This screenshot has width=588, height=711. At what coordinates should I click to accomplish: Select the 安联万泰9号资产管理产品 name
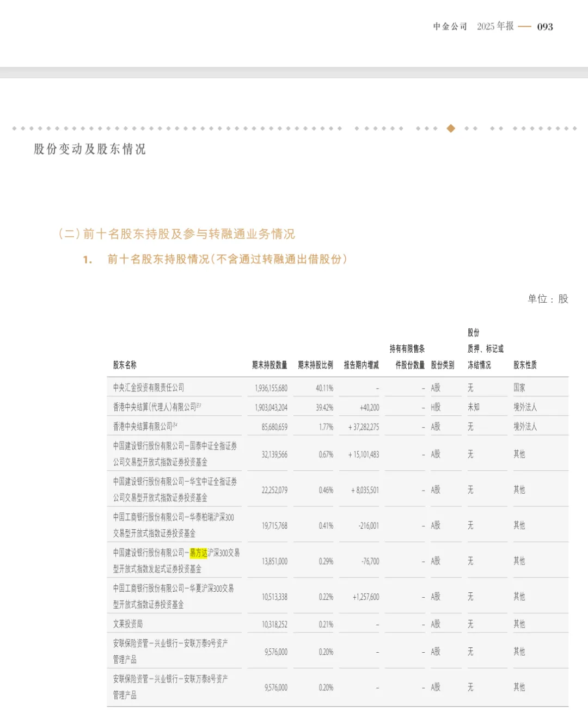[x=170, y=651]
